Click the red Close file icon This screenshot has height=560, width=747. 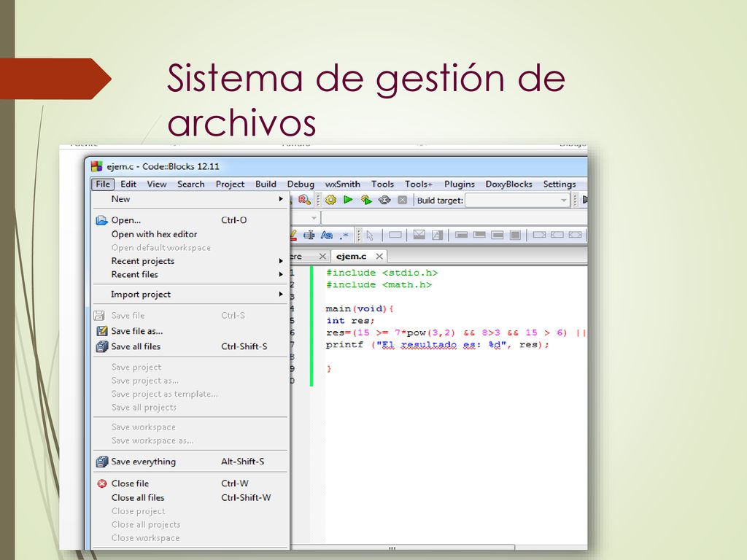(x=102, y=484)
